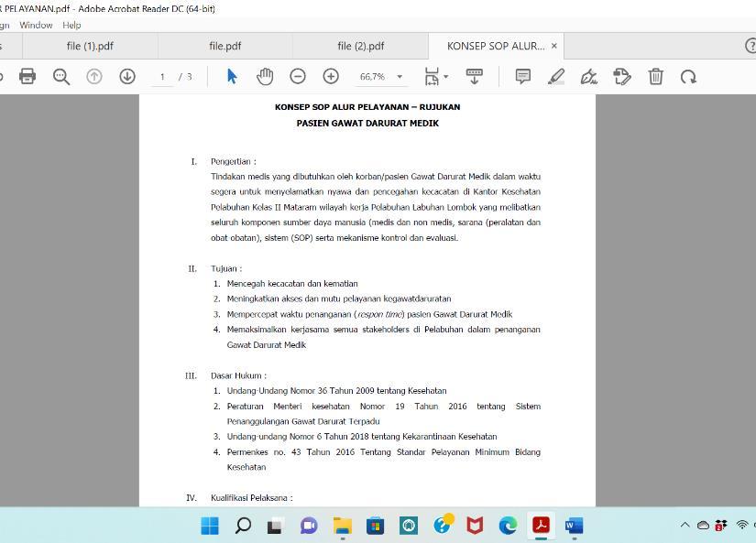Click the Fit page scrolling icon
The image size is (756, 543).
[432, 76]
